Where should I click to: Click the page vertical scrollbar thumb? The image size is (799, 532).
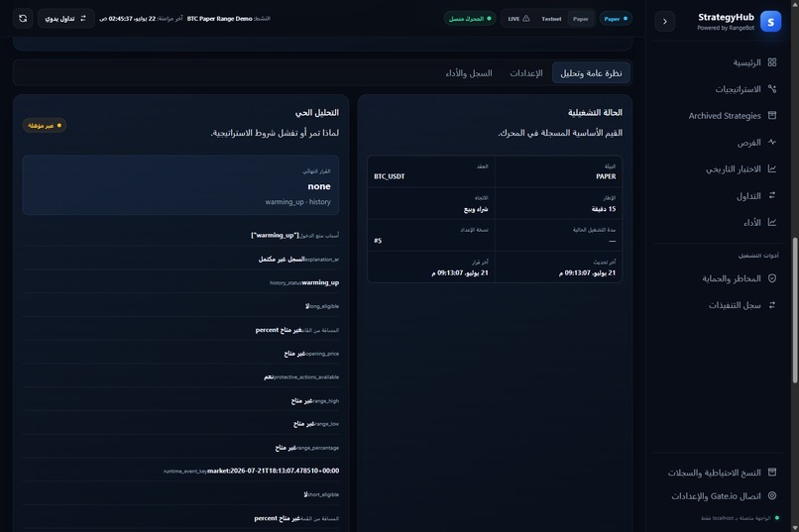tap(795, 310)
